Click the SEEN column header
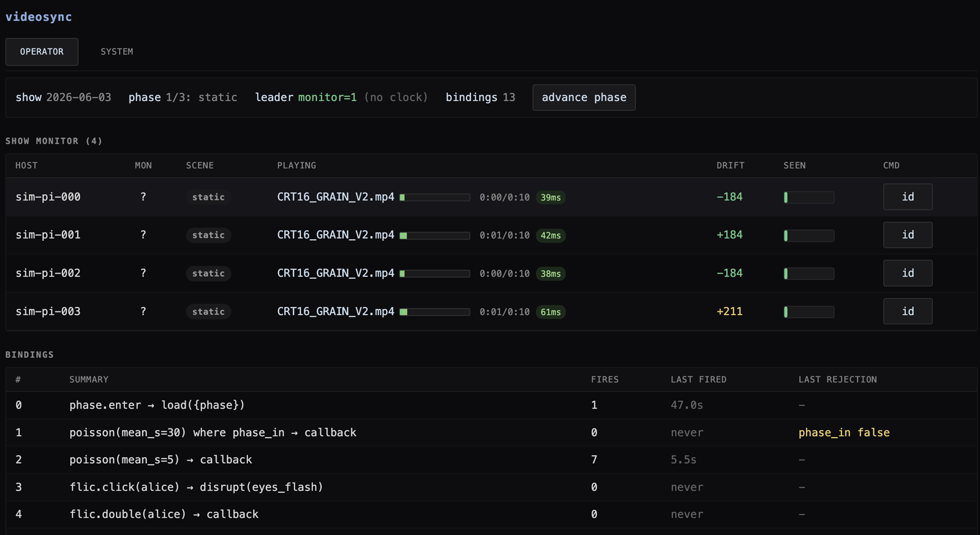This screenshot has width=980, height=535. [x=794, y=165]
